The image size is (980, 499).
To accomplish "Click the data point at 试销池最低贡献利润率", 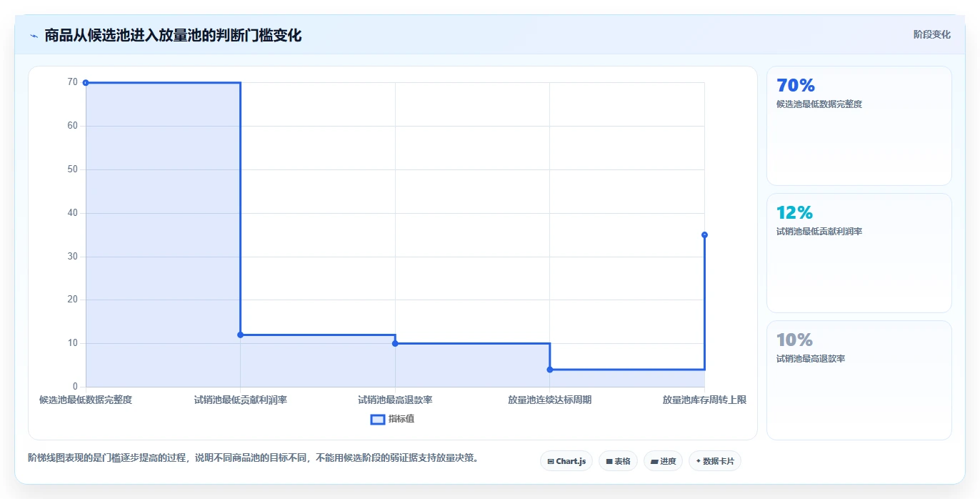I will coord(241,335).
